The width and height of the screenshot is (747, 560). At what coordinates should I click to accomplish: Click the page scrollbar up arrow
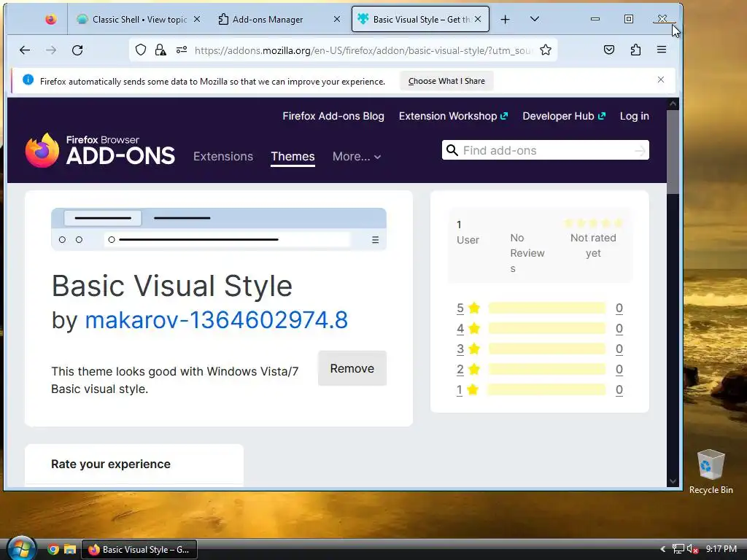click(x=673, y=104)
